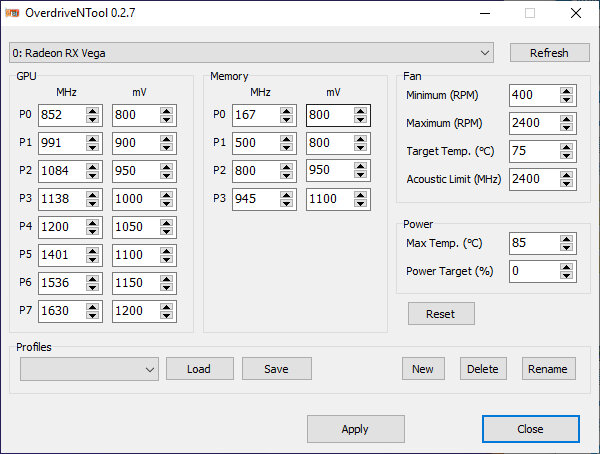Decrease GPU P0 MHz with down arrow

coord(92,119)
